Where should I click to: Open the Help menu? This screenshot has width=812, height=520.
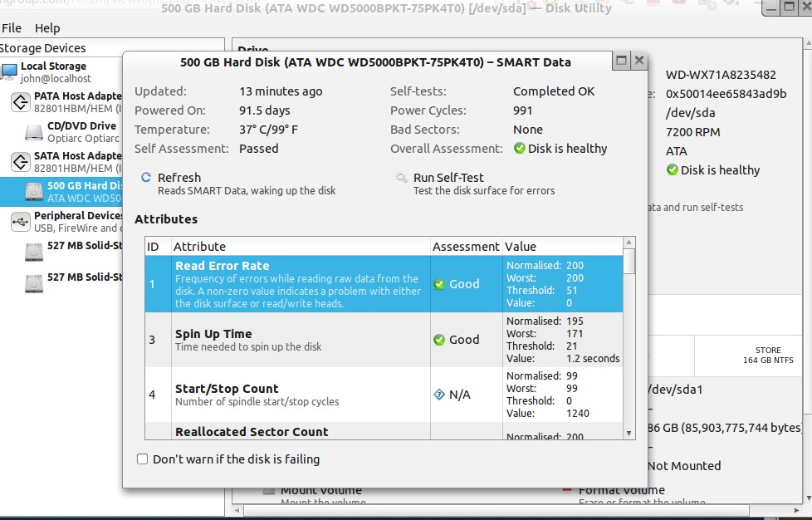(x=47, y=28)
